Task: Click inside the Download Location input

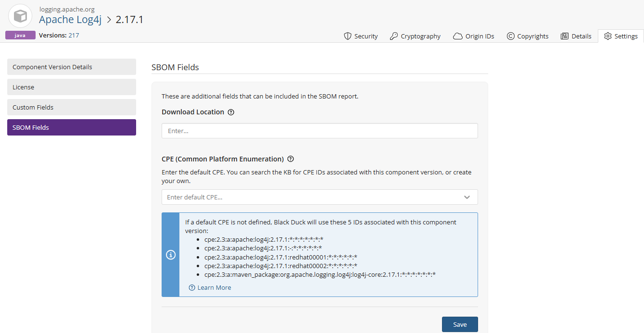Action: (319, 130)
